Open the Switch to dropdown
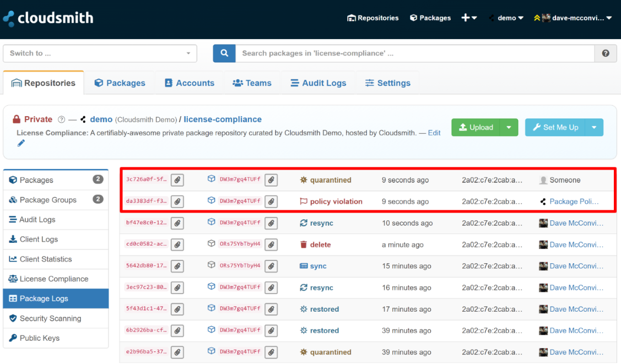 (x=100, y=53)
